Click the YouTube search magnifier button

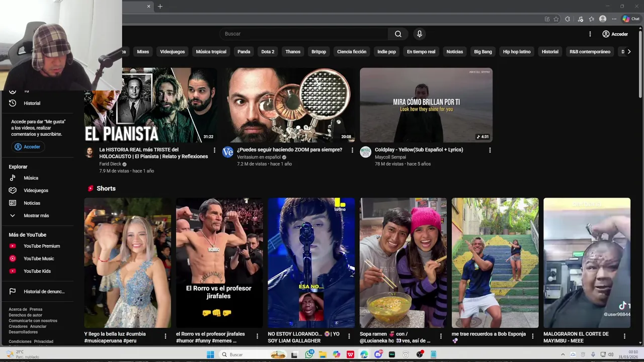(x=398, y=34)
